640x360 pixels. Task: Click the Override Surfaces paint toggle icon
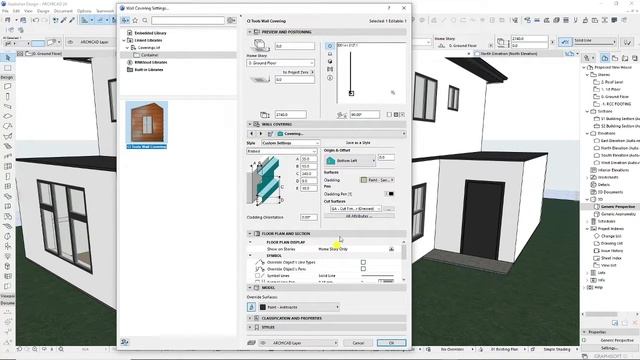(251, 307)
